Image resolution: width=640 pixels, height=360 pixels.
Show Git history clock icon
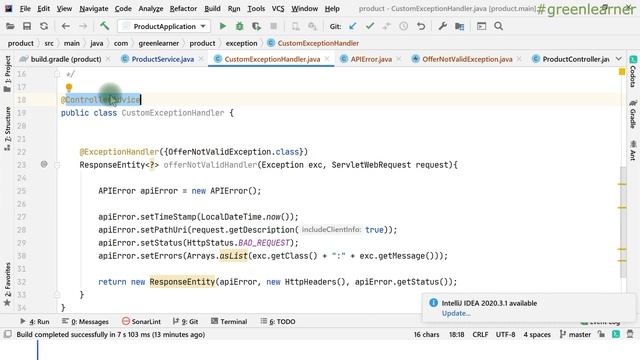click(404, 26)
